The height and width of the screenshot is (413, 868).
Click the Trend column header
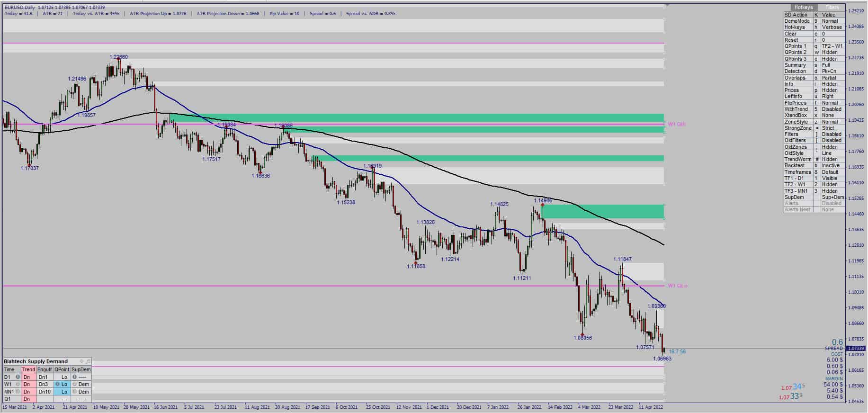(x=28, y=369)
